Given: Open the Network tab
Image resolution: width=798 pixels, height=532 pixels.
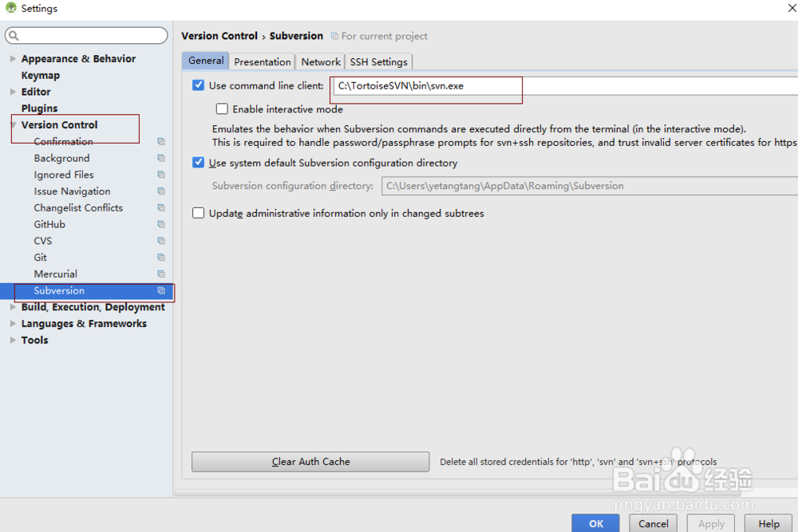Looking at the screenshot, I should pos(321,61).
